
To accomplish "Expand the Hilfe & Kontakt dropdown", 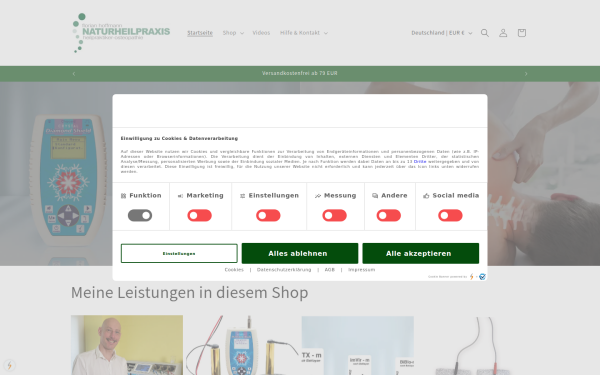I will click(304, 33).
